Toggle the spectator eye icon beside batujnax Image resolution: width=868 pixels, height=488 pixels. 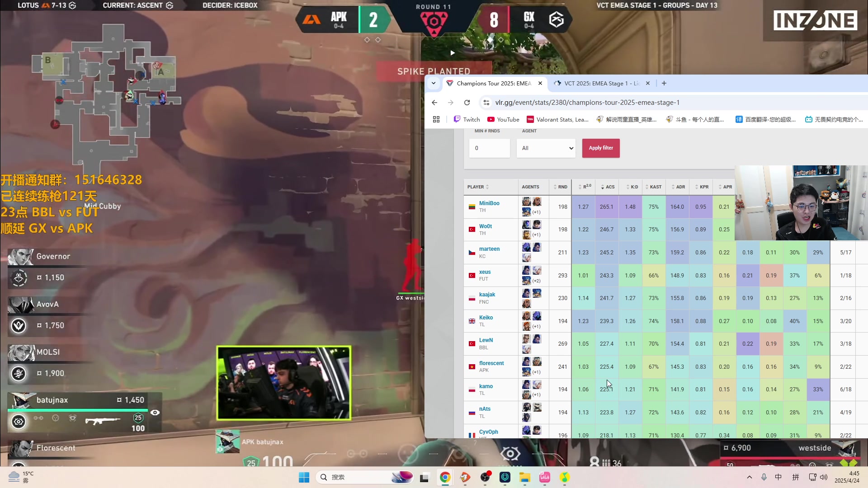tap(155, 413)
